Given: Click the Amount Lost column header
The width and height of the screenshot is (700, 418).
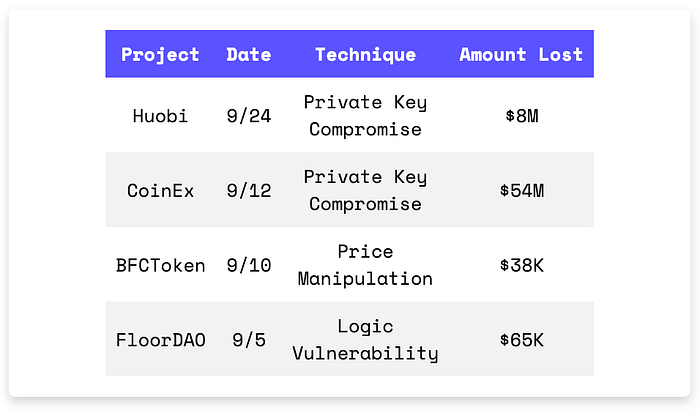Looking at the screenshot, I should [521, 55].
